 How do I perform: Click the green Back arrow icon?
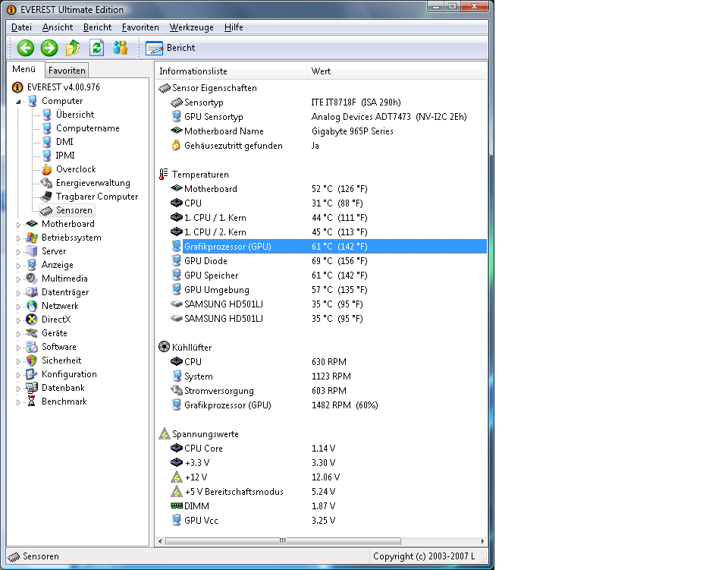(x=26, y=48)
